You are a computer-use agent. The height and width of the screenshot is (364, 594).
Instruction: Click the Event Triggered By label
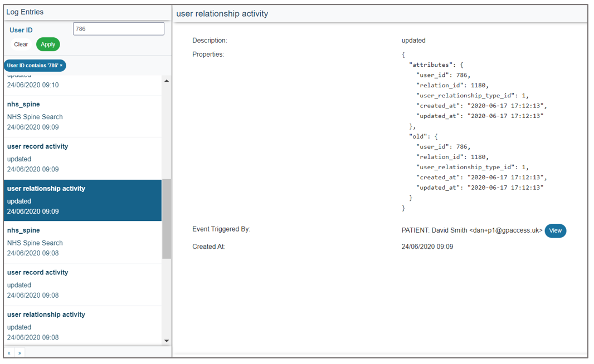[x=221, y=229]
